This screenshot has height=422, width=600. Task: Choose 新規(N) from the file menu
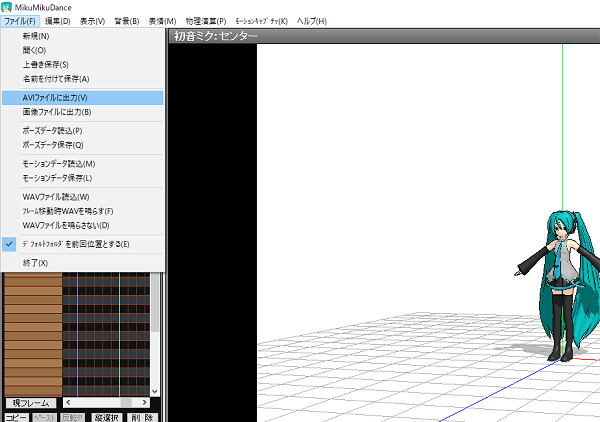[x=83, y=36]
